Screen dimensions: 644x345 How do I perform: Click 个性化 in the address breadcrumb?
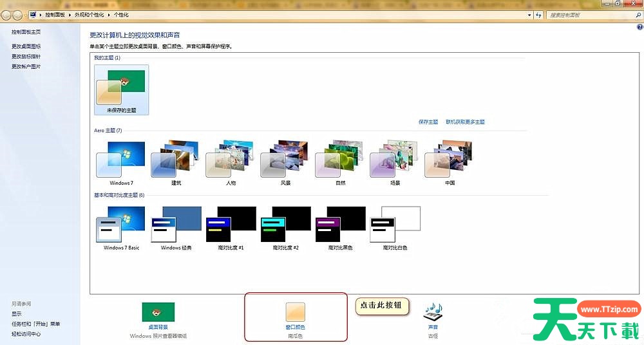pos(121,15)
